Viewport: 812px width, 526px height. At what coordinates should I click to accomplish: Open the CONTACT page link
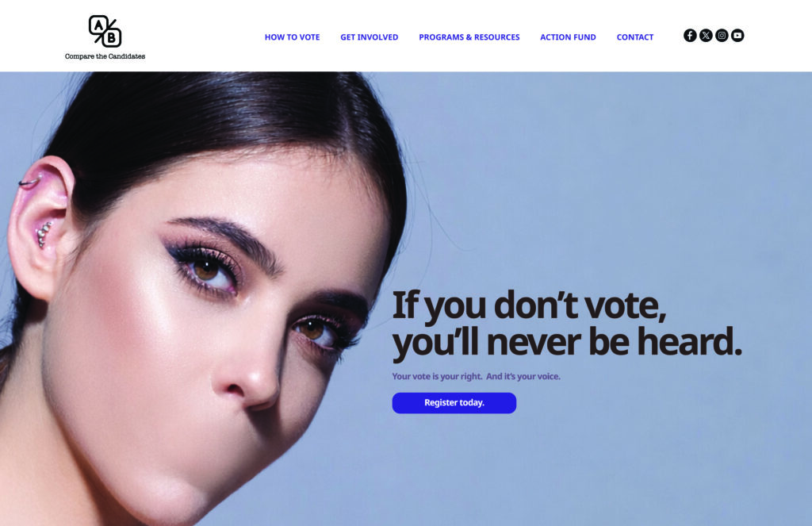(635, 37)
